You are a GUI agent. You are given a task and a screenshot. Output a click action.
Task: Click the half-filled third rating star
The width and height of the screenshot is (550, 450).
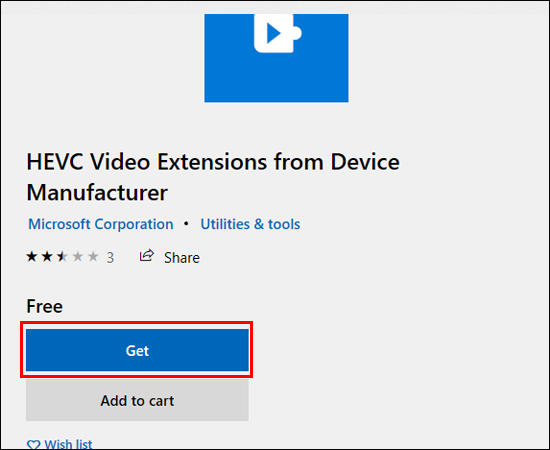pos(62,257)
